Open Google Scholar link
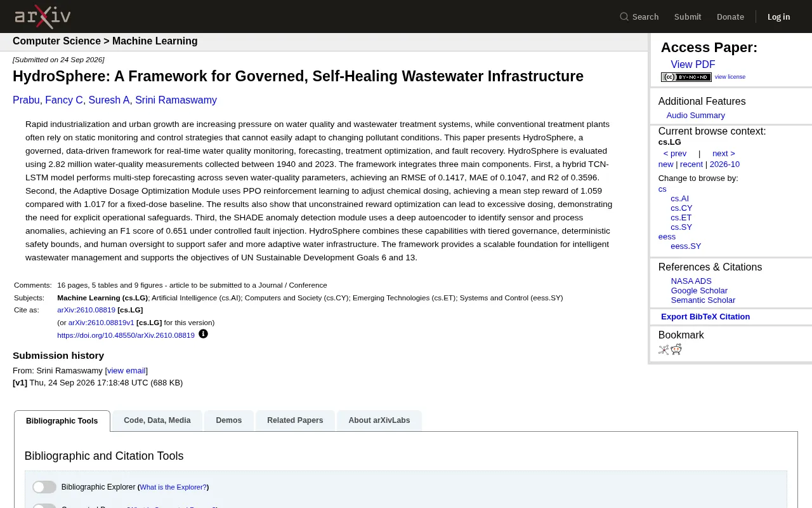Screen dimensions: 812x508 [x=699, y=291]
